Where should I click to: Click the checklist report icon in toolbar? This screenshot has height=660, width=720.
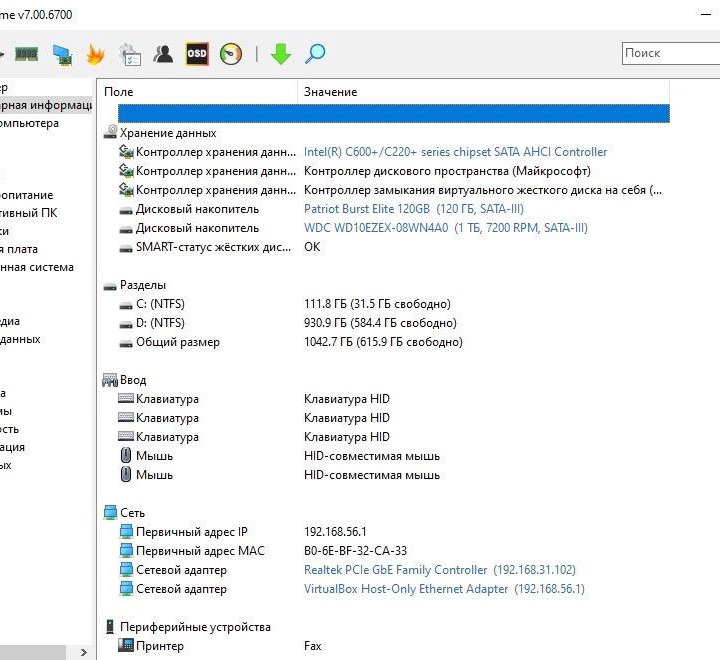[x=129, y=54]
